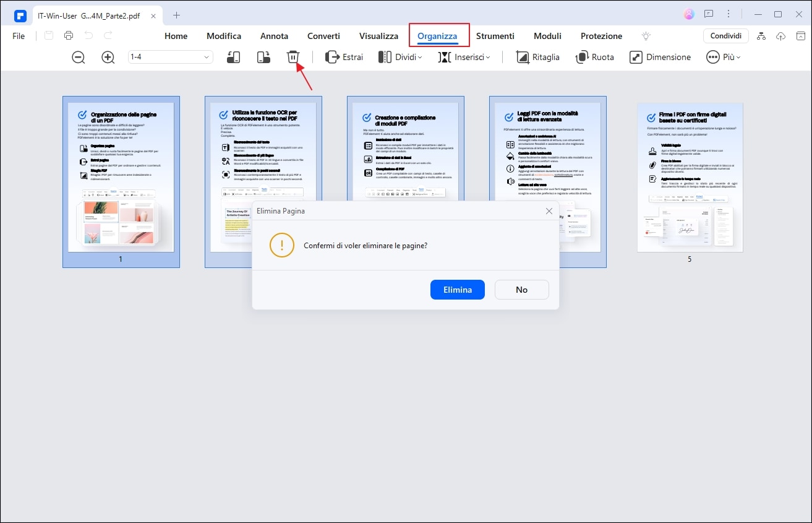Click the user avatar icon
This screenshot has height=523, width=812.
tap(689, 14)
